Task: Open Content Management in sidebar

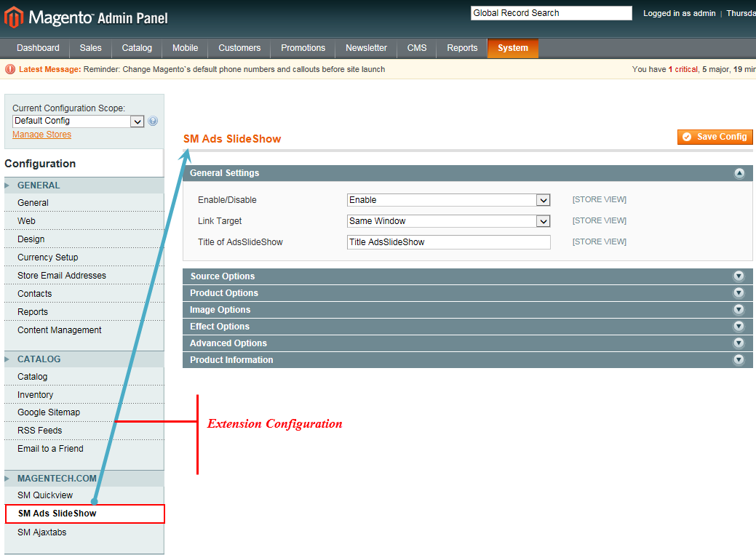Action: (x=84, y=330)
